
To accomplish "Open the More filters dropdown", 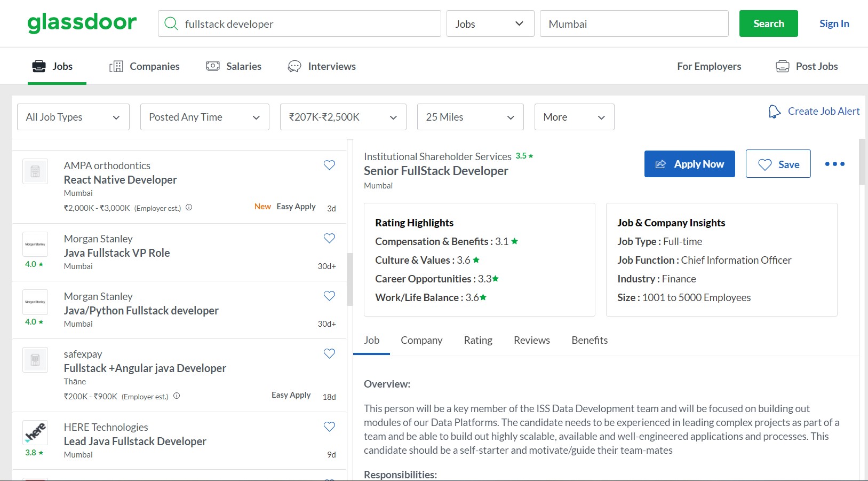I will [x=575, y=117].
